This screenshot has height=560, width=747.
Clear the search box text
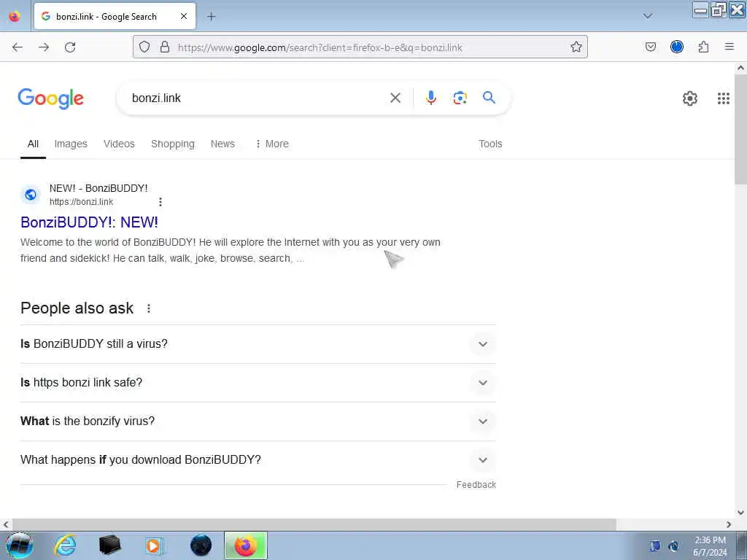pyautogui.click(x=395, y=98)
